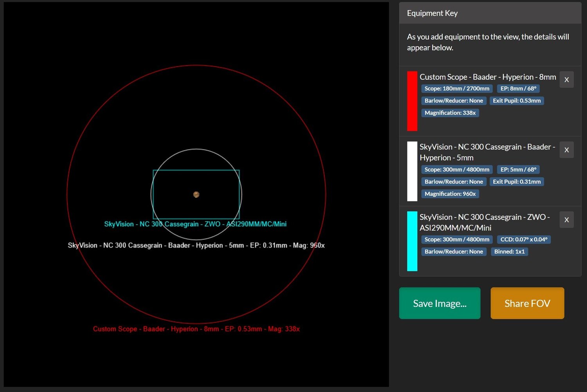Viewport: 587px width, 392px height.
Task: Click the 'SkyVision - NC 300 Cassegrain - ZWO - ASI290MM/MC/Mini' key title
Action: point(485,222)
